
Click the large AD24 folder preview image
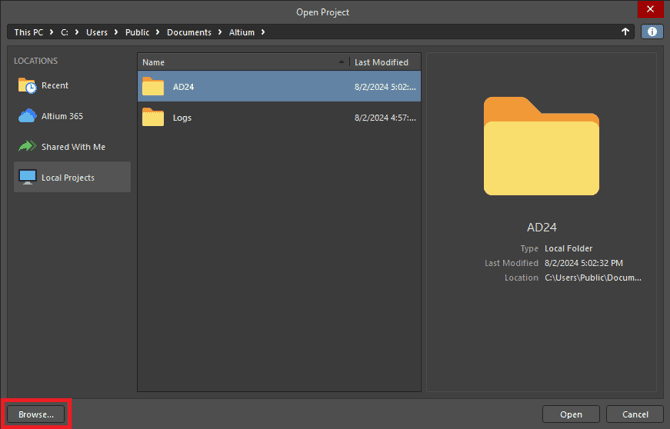(x=541, y=146)
